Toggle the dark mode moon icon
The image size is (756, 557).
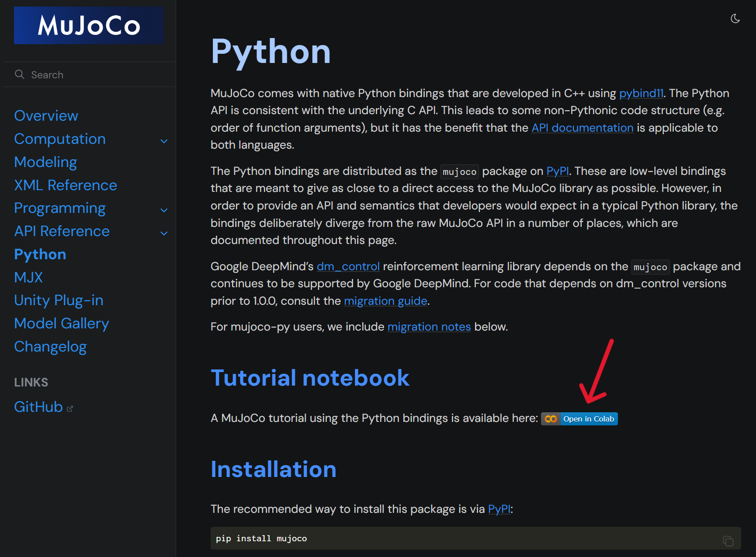click(x=735, y=18)
